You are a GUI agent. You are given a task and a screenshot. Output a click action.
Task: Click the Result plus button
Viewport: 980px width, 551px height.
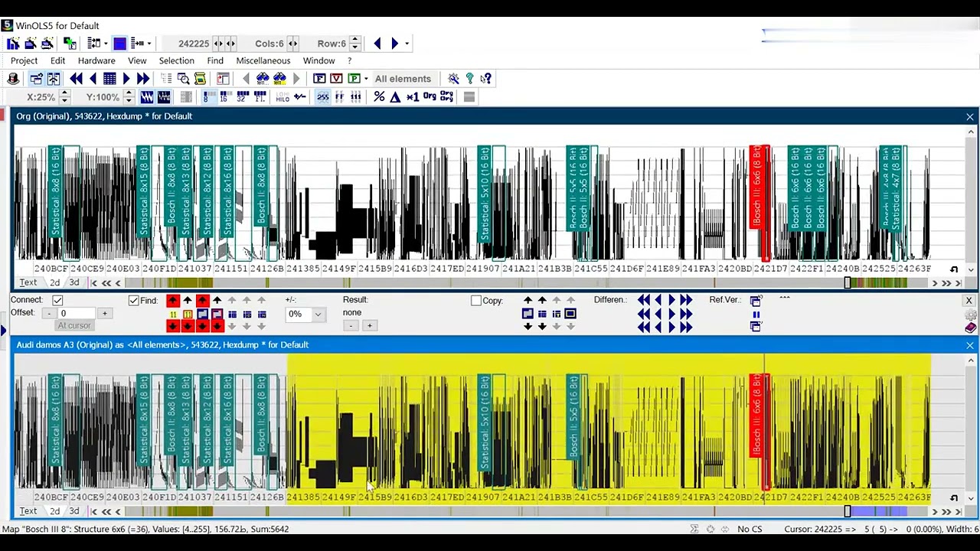pos(369,326)
